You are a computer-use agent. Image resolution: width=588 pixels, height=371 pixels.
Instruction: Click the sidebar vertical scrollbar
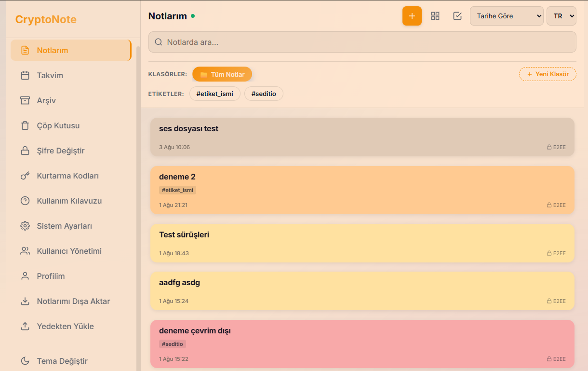138,208
